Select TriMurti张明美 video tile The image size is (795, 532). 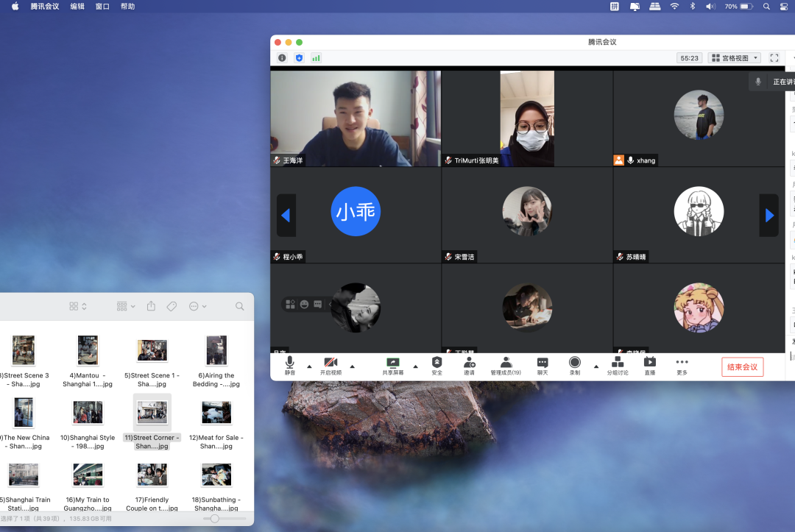tap(527, 118)
